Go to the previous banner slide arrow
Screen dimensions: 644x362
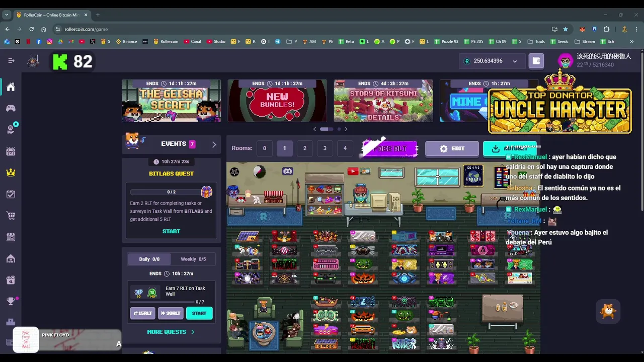click(315, 129)
